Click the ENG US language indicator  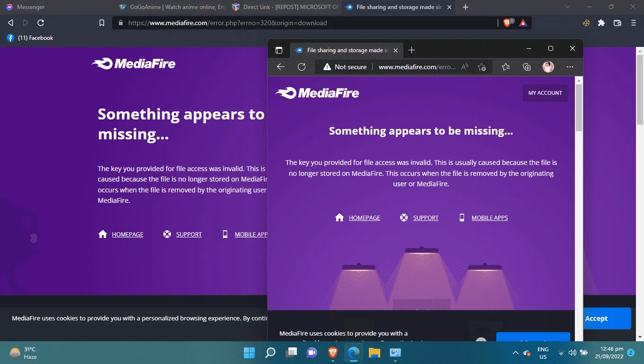pos(543,353)
